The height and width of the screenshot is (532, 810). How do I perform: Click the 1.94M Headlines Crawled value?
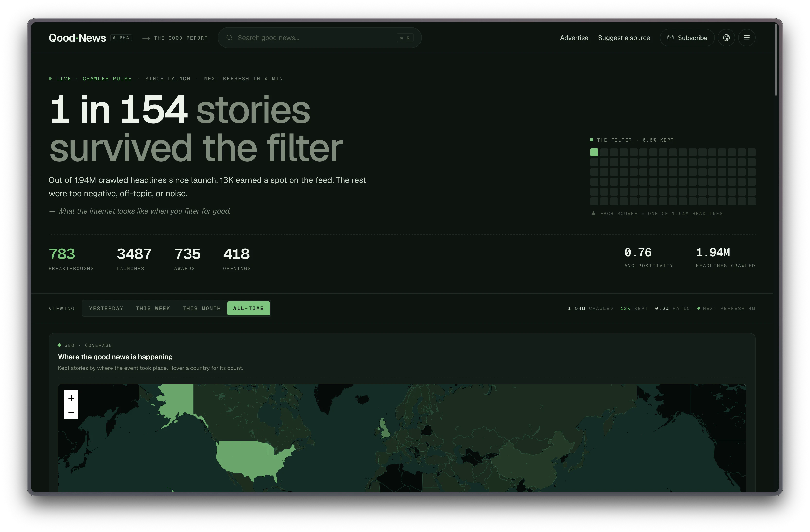pos(713,253)
